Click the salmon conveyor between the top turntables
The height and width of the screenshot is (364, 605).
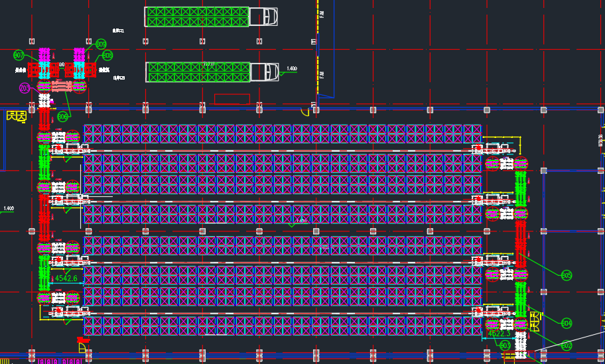coord(62,86)
